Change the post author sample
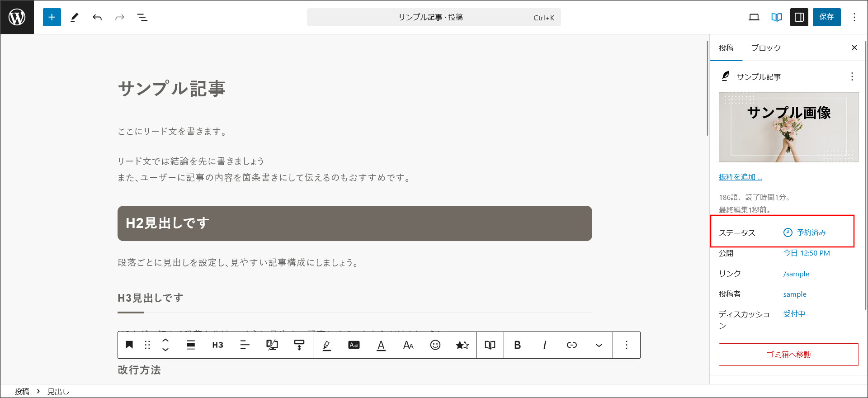Screen dimensions: 868x398 [795, 294]
